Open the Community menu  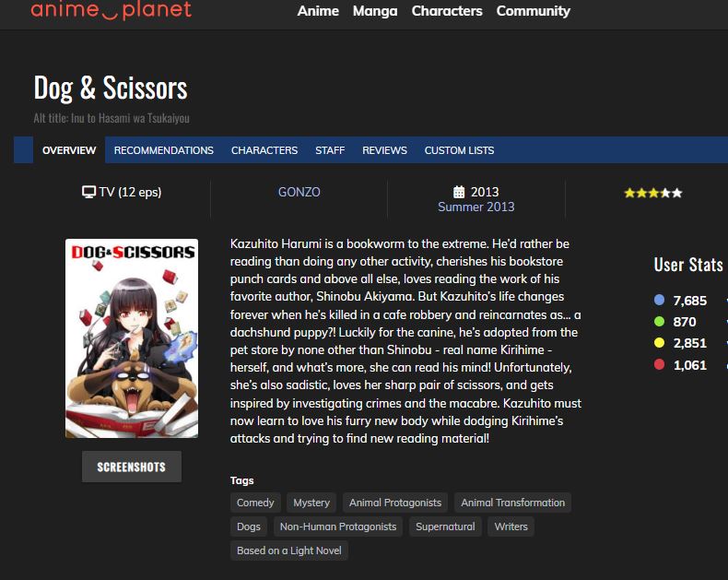[x=533, y=11]
